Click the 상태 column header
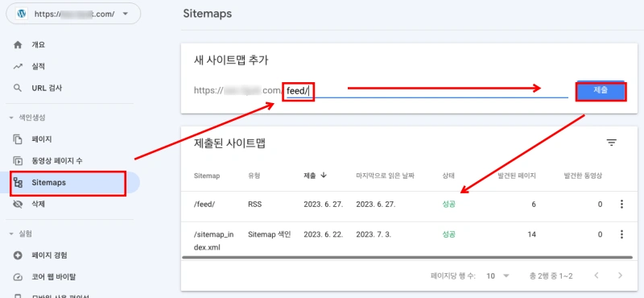Image resolution: width=644 pixels, height=298 pixels. (x=448, y=176)
